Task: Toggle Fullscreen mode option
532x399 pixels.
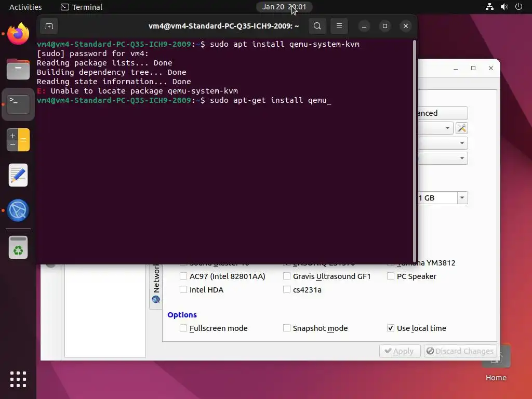Action: pos(183,328)
